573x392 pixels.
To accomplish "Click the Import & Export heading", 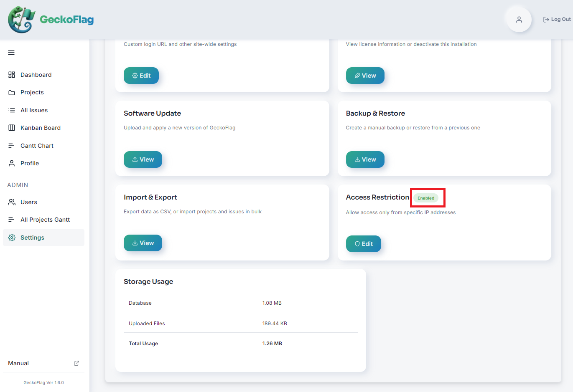I will [x=150, y=197].
